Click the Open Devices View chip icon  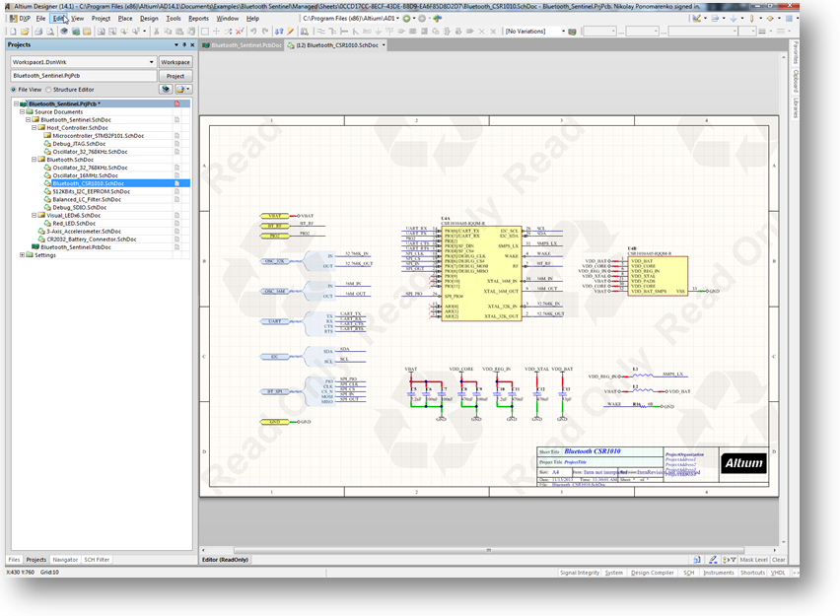click(x=64, y=32)
